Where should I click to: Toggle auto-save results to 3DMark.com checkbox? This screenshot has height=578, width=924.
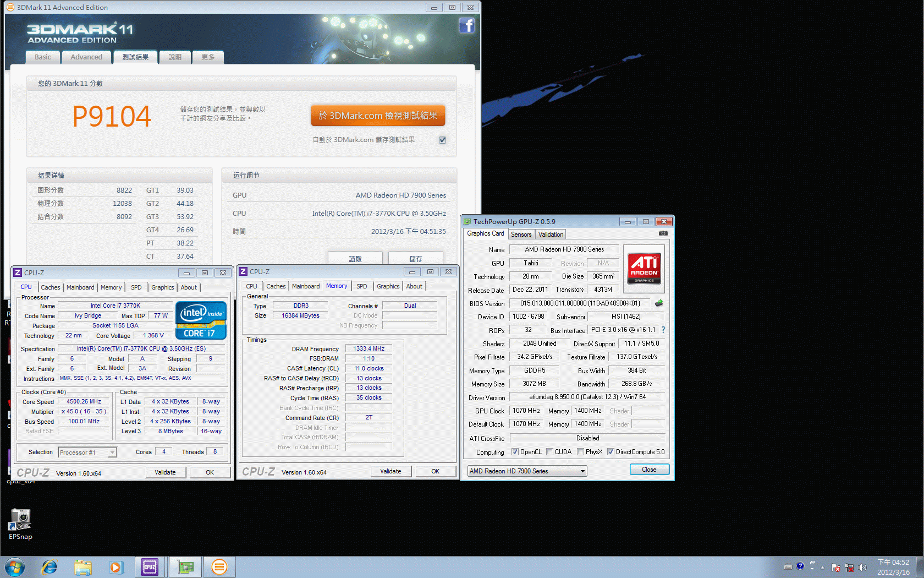pyautogui.click(x=442, y=140)
